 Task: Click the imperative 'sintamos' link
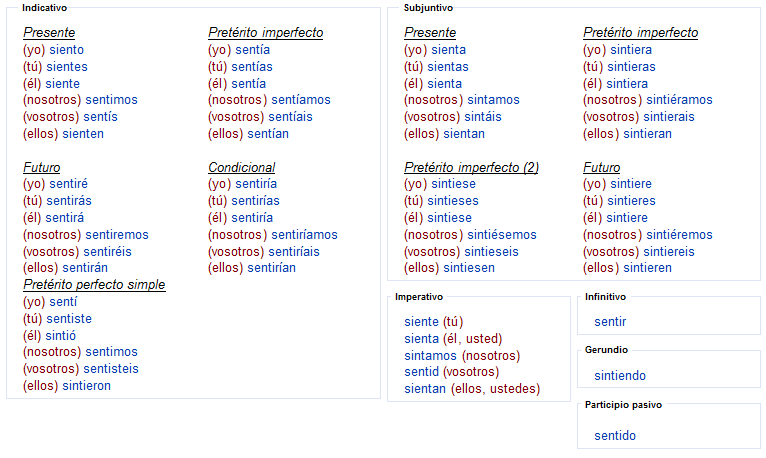430,356
